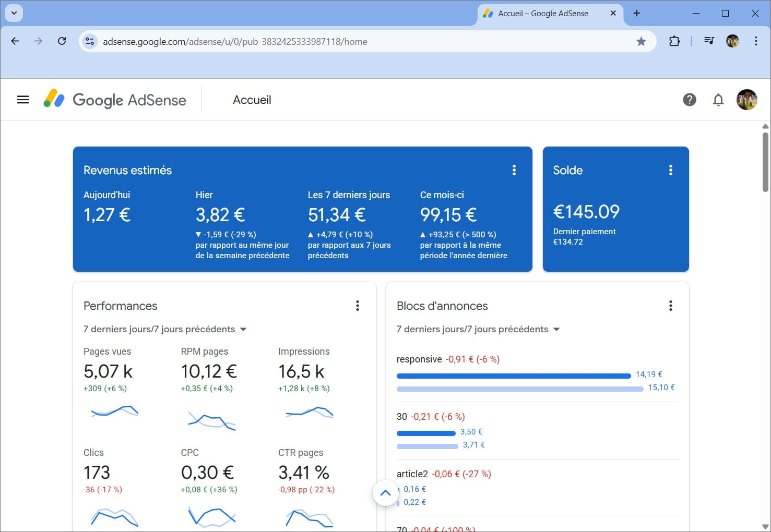Open the help icon in the header
The width and height of the screenshot is (771, 532).
[690, 100]
